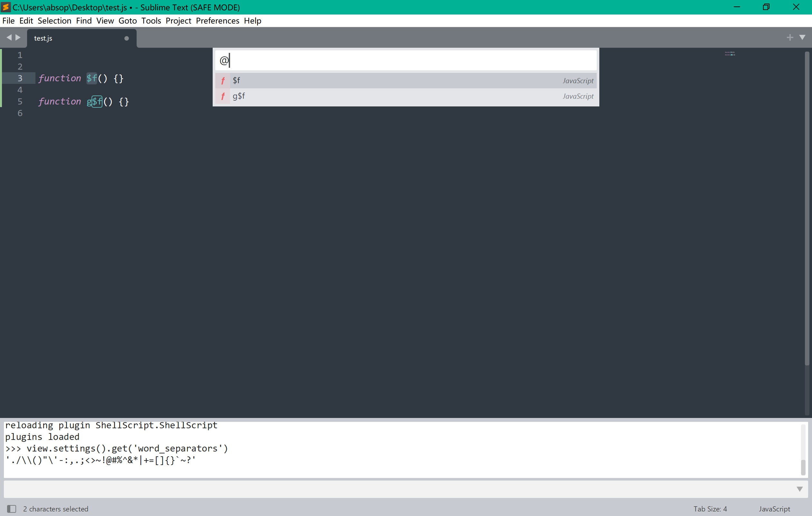Click the function icon beside $f result
The width and height of the screenshot is (812, 516).
[x=223, y=81]
